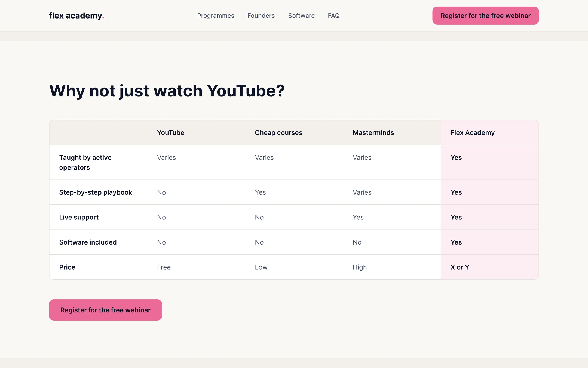Viewport: 588px width, 368px height.
Task: Click Flex Academy 'Yes' in Software included row
Action: click(456, 242)
